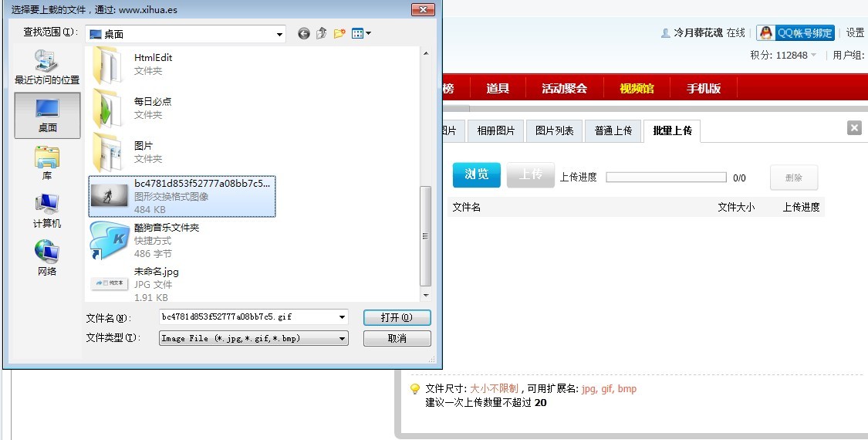Click the lightbulb tip icon
868x440 pixels.
pyautogui.click(x=414, y=389)
